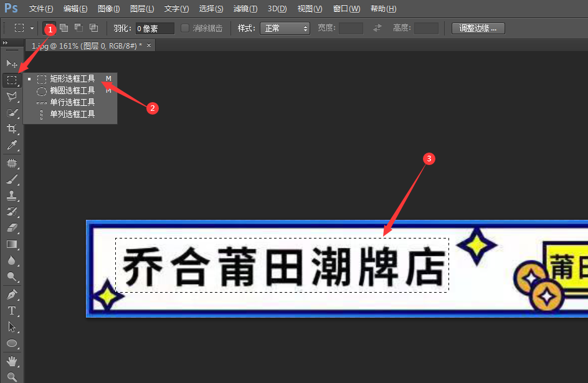Pick the Eyedropper tool
This screenshot has width=588, height=383.
pos(11,146)
